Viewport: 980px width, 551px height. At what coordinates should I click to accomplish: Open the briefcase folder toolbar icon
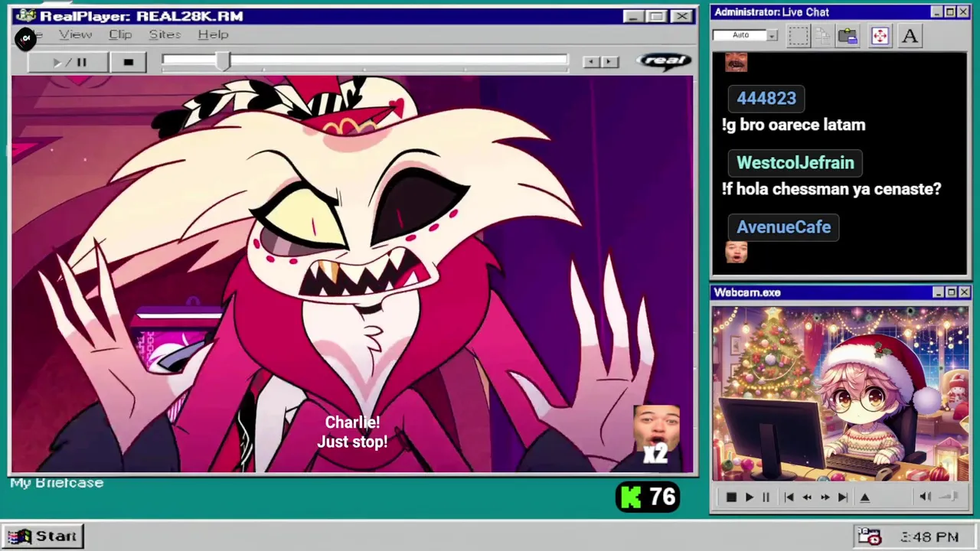[x=848, y=35]
